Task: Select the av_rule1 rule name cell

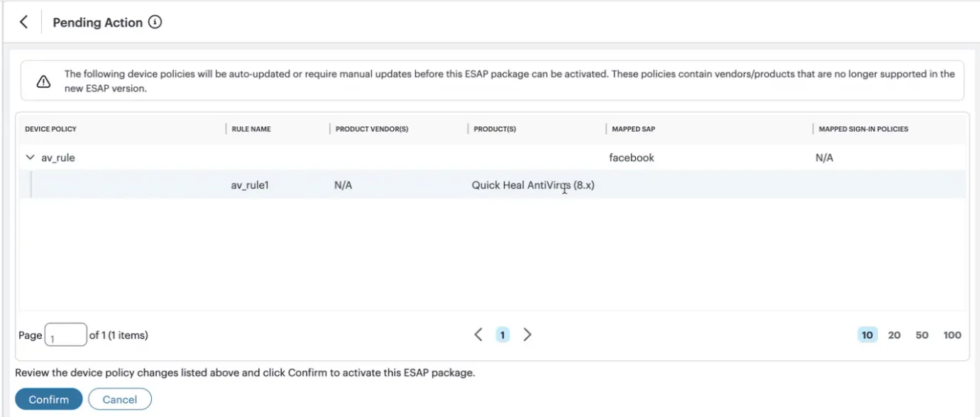Action: [x=250, y=186]
